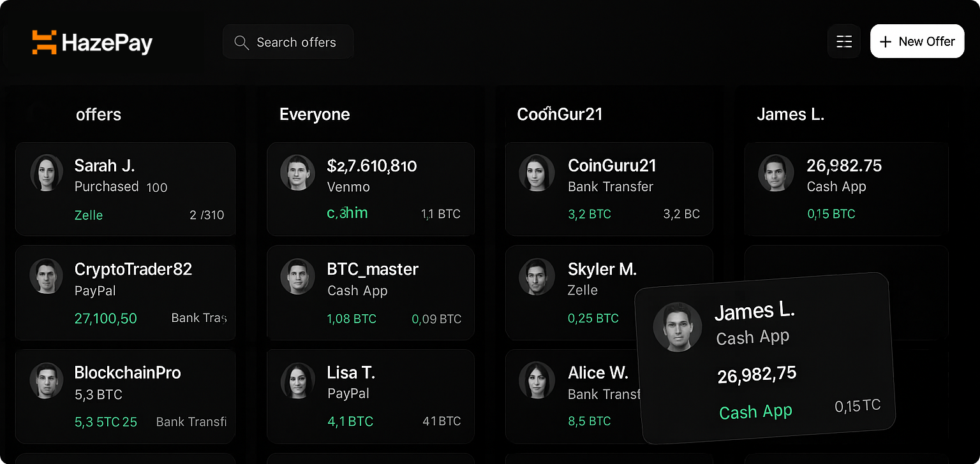Click the green Cash App label on floating card
Image resolution: width=980 pixels, height=464 pixels.
click(755, 412)
